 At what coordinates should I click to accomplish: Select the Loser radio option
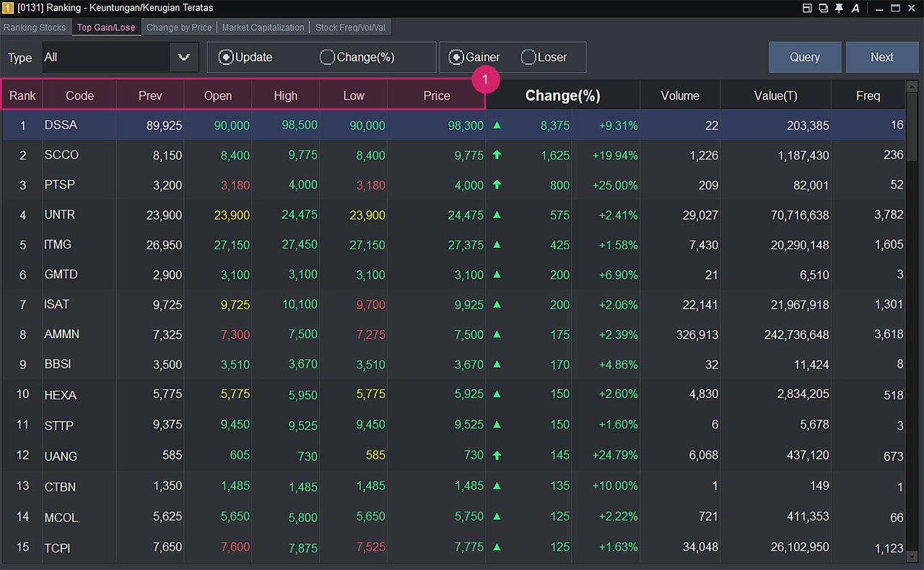(x=528, y=57)
